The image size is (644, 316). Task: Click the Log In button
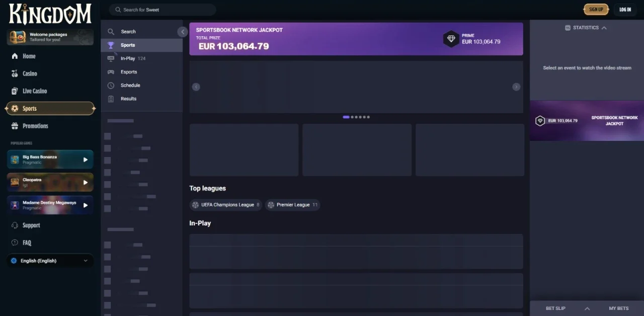pos(625,10)
